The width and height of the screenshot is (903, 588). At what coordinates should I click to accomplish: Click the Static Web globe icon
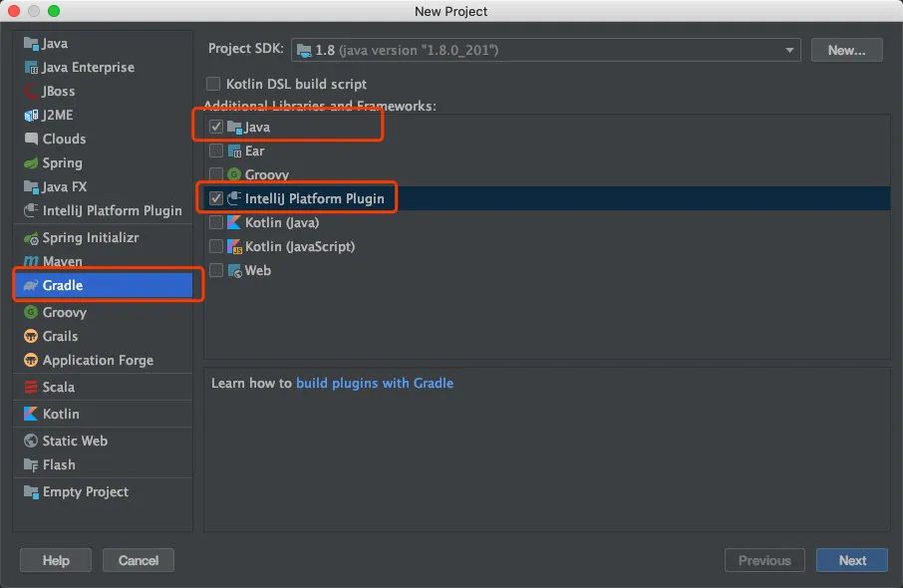[x=31, y=441]
